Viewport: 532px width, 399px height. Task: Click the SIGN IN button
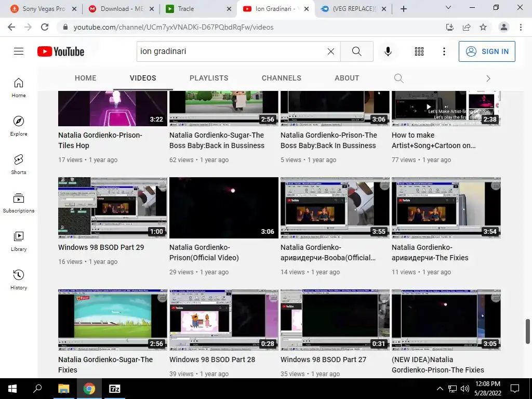pyautogui.click(x=487, y=51)
